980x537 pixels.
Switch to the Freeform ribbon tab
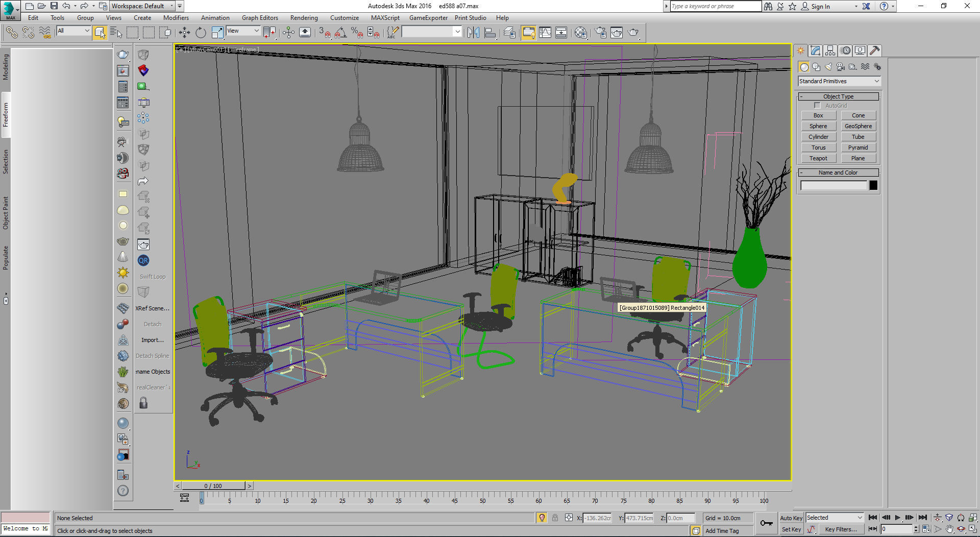[x=6, y=115]
